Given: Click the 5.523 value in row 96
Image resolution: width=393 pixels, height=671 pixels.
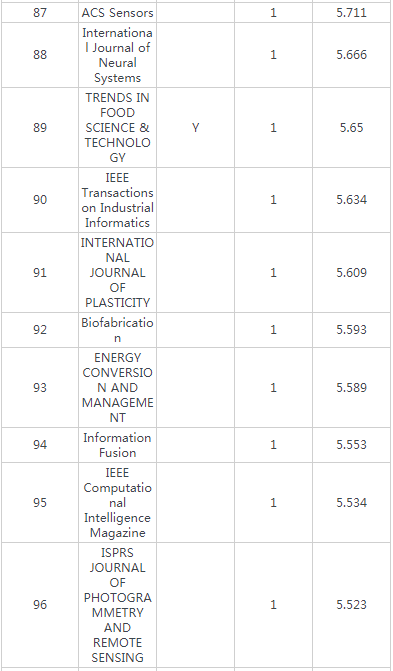Looking at the screenshot, I should point(351,605).
